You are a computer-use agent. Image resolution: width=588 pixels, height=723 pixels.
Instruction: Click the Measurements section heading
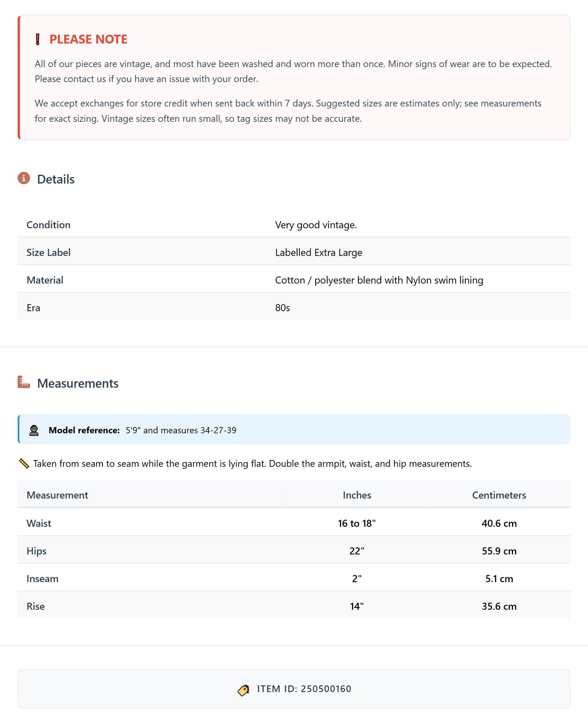click(x=78, y=383)
